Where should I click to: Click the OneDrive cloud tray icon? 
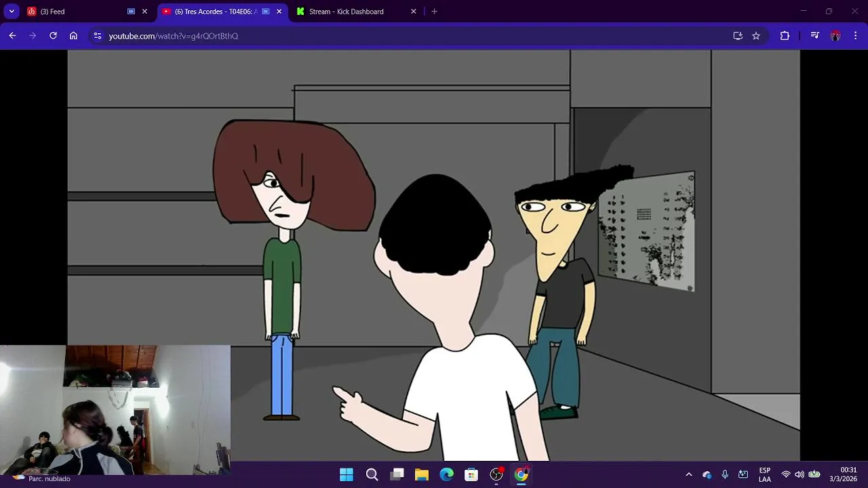[x=707, y=474]
